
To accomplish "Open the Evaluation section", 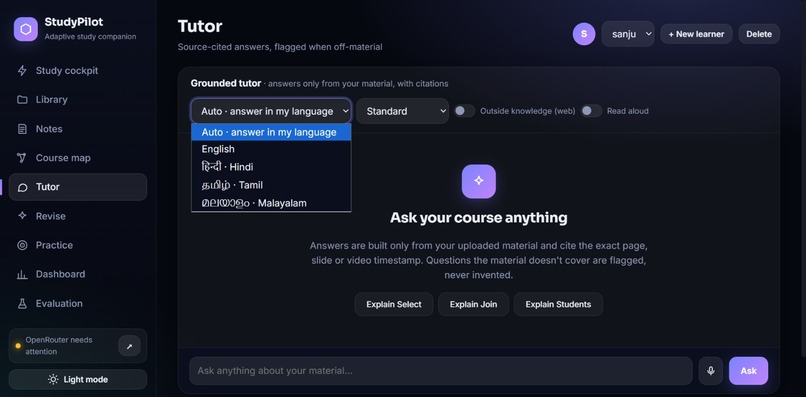I will click(x=78, y=303).
